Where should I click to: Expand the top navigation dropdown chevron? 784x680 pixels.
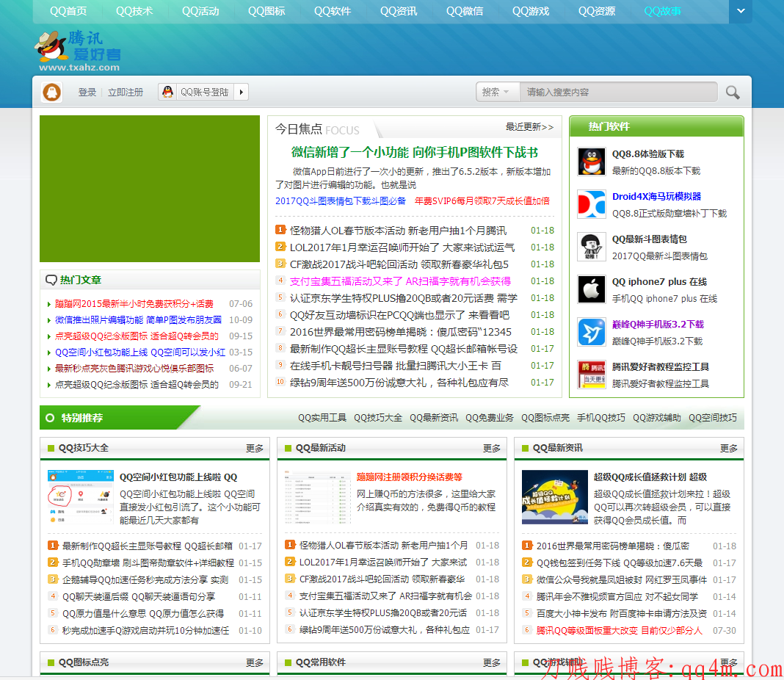[741, 11]
